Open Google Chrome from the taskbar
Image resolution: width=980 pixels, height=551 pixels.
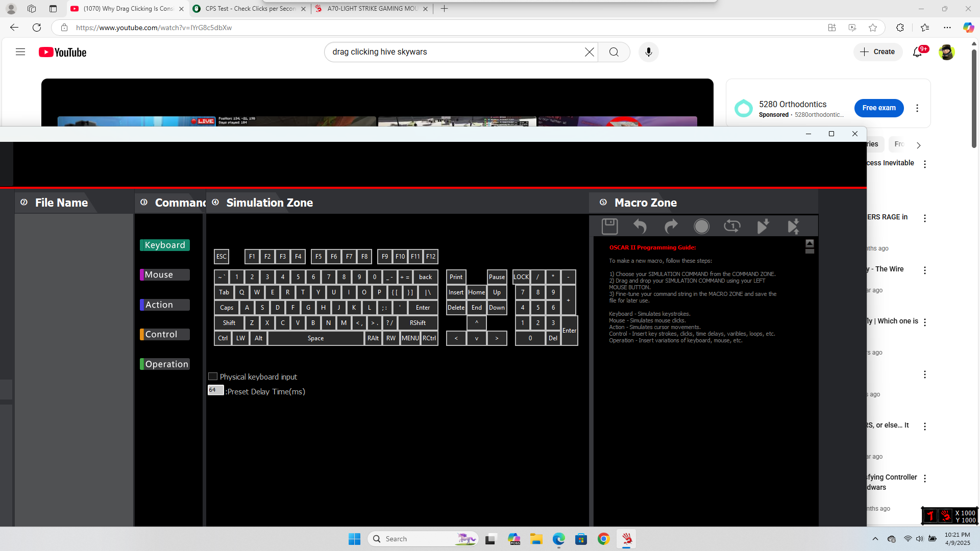pyautogui.click(x=604, y=539)
